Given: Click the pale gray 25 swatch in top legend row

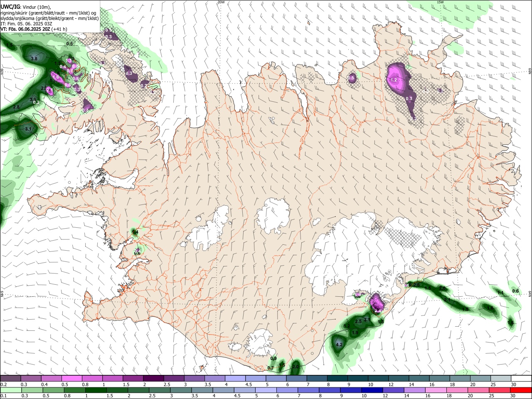Looking at the screenshot, I should point(500,379).
